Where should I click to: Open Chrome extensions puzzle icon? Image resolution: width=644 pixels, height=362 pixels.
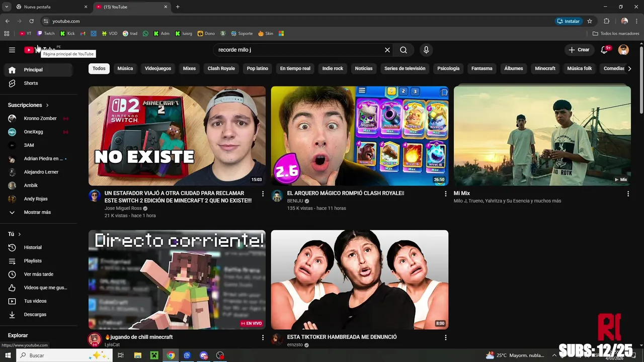coord(606,21)
